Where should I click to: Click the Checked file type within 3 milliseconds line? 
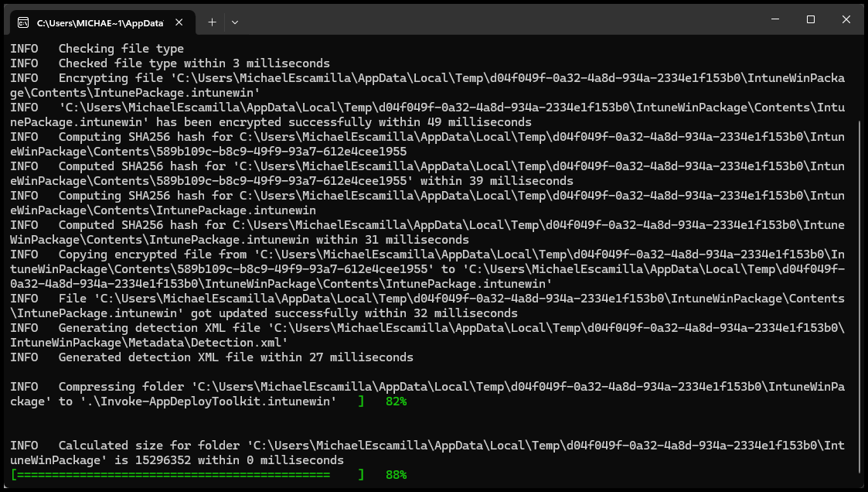click(x=155, y=63)
